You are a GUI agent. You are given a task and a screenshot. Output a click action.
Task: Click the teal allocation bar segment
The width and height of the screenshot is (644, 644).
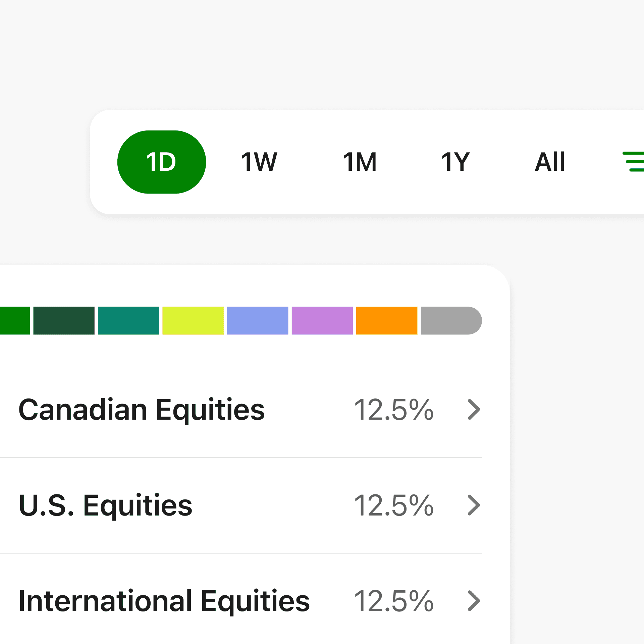coord(128,321)
